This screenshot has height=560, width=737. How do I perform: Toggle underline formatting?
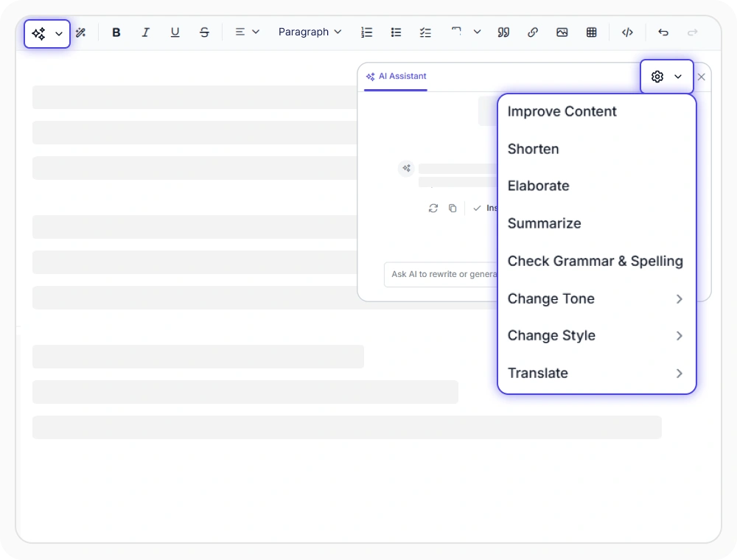(175, 32)
